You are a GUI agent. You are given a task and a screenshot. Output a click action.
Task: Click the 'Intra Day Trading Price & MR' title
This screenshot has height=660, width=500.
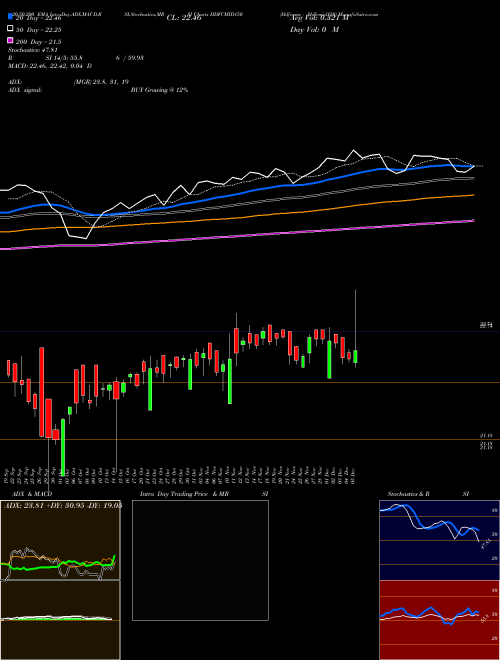[184, 494]
